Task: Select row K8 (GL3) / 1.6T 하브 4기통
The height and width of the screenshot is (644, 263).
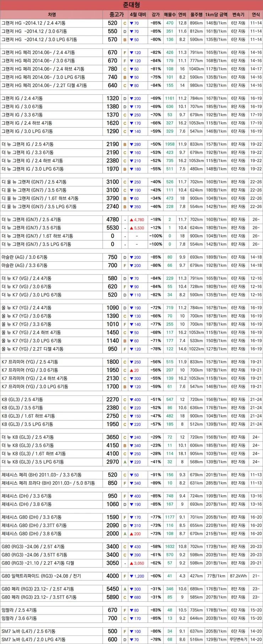Action: [131, 416]
